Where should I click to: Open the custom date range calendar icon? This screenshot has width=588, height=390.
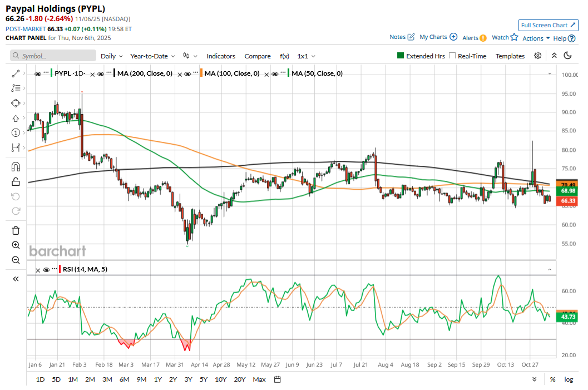tap(277, 379)
